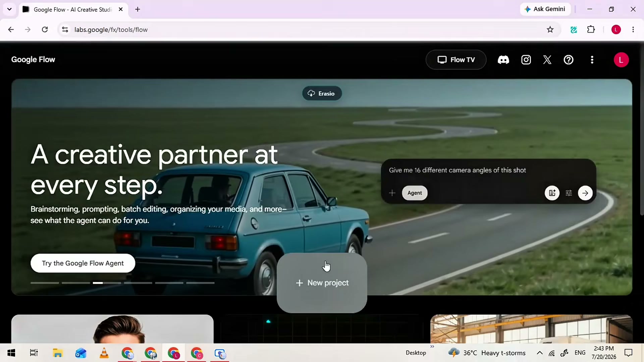Open File Explorer from the taskbar
This screenshot has height=362, width=644.
[58, 353]
